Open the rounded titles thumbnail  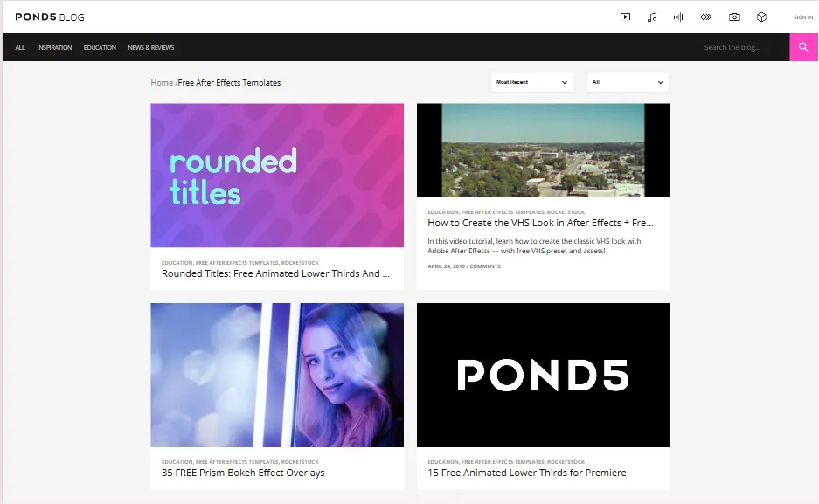277,176
